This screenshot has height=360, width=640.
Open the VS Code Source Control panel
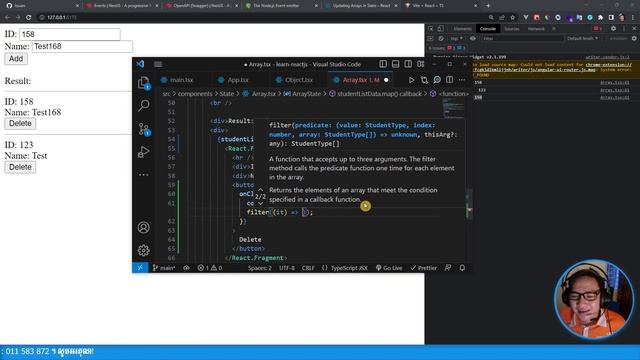[x=143, y=129]
